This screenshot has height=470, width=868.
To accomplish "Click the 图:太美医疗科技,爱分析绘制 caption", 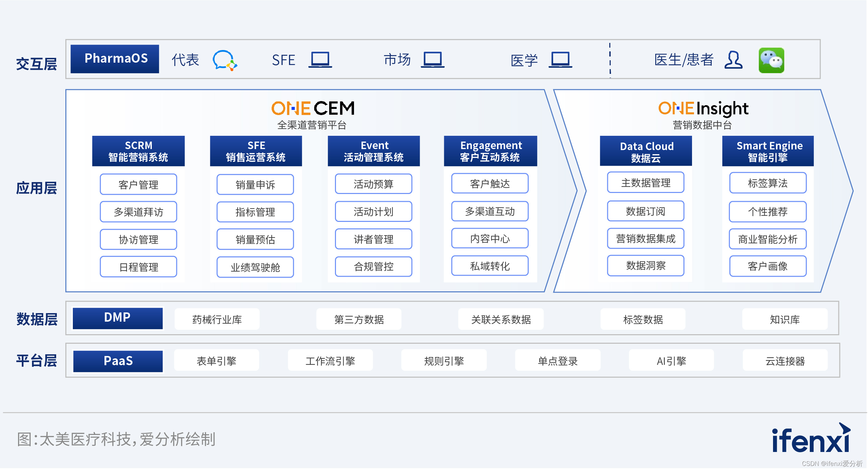I will [x=116, y=439].
